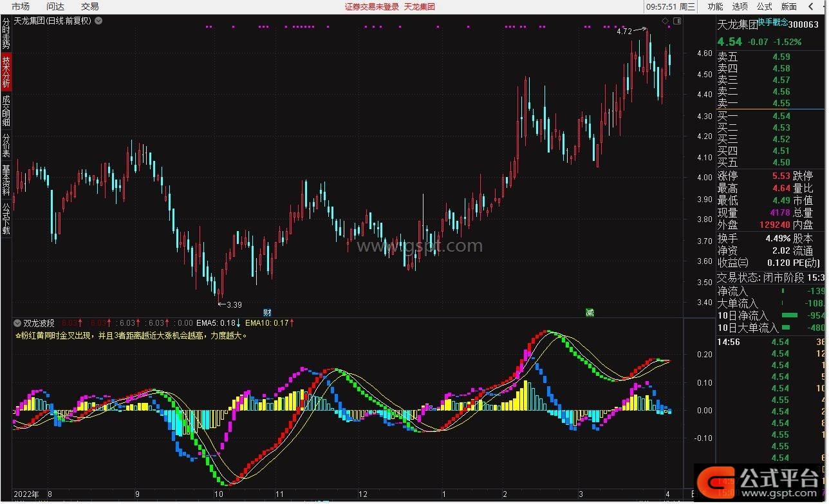
Task: Click the diamond icon above the chart
Action: pos(665,21)
